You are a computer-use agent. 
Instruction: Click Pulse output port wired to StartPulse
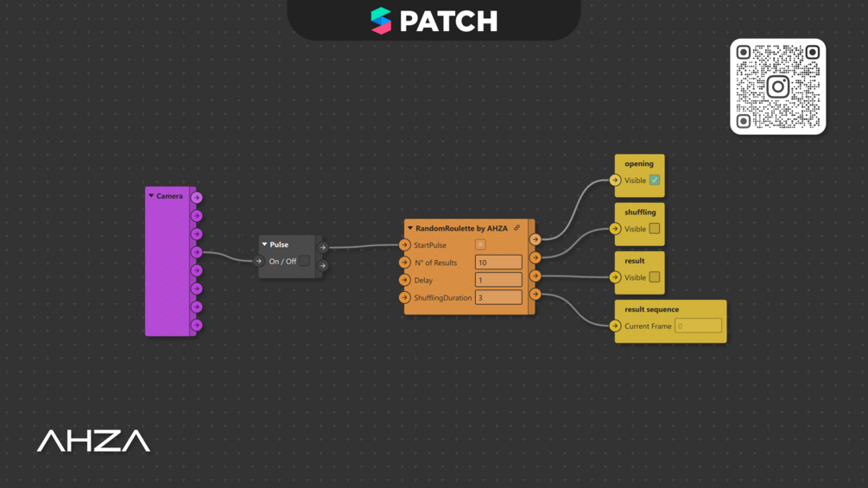pyautogui.click(x=323, y=247)
